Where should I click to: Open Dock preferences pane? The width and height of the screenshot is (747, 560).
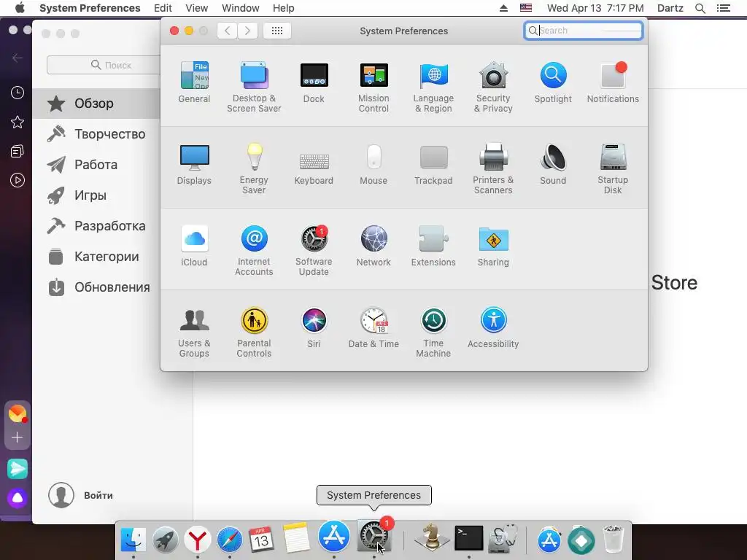pyautogui.click(x=314, y=82)
